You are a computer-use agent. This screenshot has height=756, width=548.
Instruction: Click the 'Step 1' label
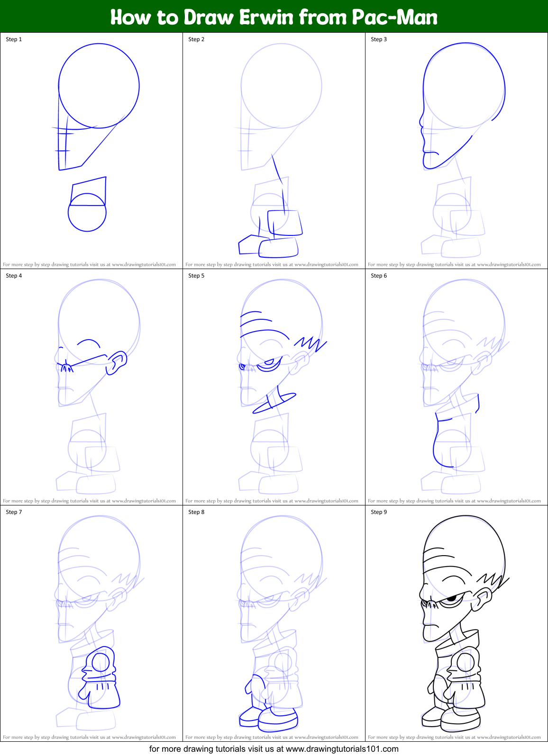(14, 39)
